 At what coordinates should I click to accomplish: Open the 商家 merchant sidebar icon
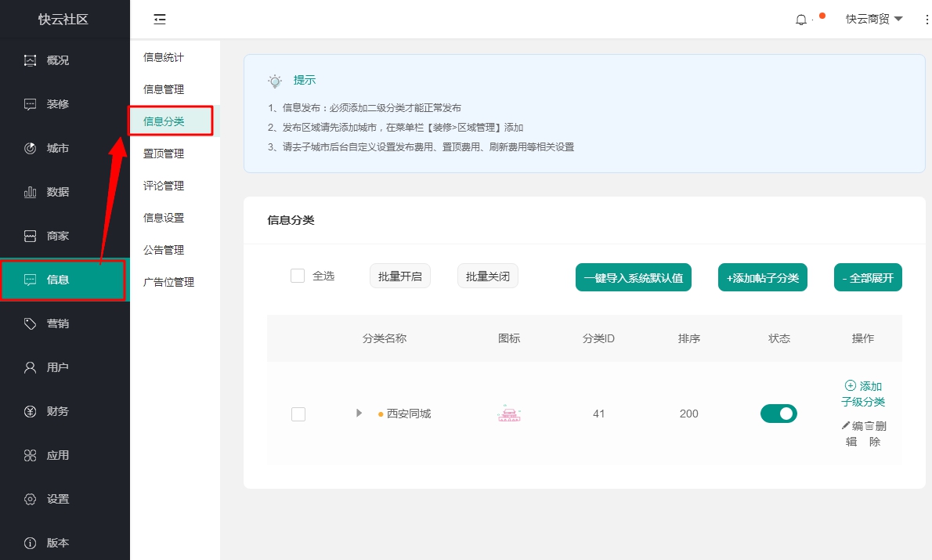click(31, 236)
